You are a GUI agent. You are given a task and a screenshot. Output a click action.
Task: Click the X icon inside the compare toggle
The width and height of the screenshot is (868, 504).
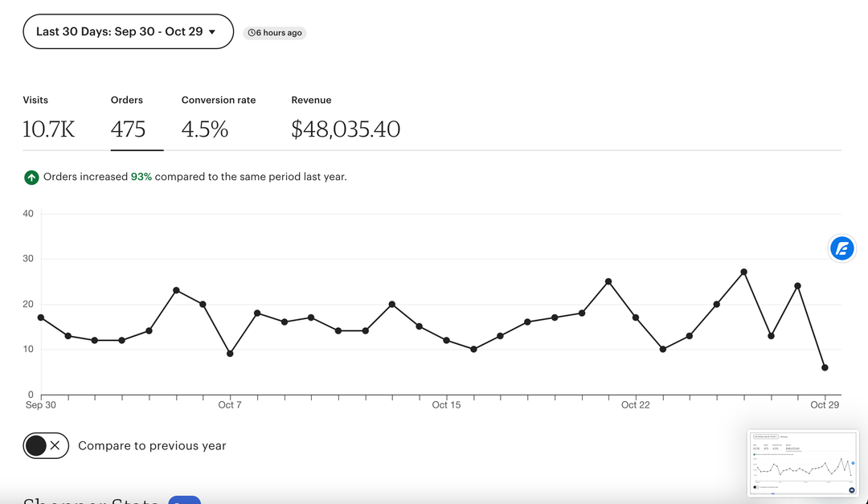(x=55, y=445)
